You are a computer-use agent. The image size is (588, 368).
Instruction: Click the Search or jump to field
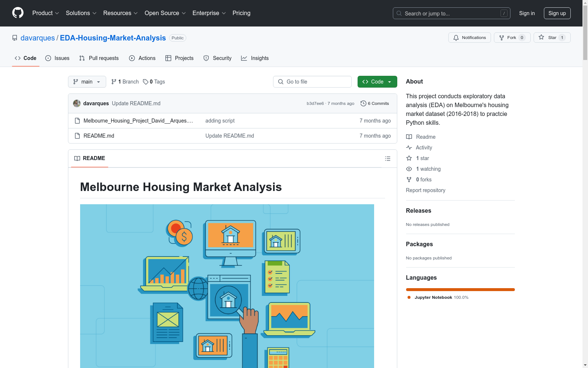coord(452,13)
